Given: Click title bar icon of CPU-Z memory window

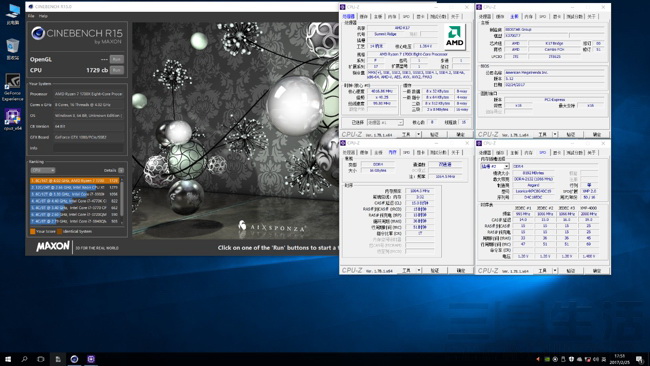Looking at the screenshot, I should click(342, 143).
